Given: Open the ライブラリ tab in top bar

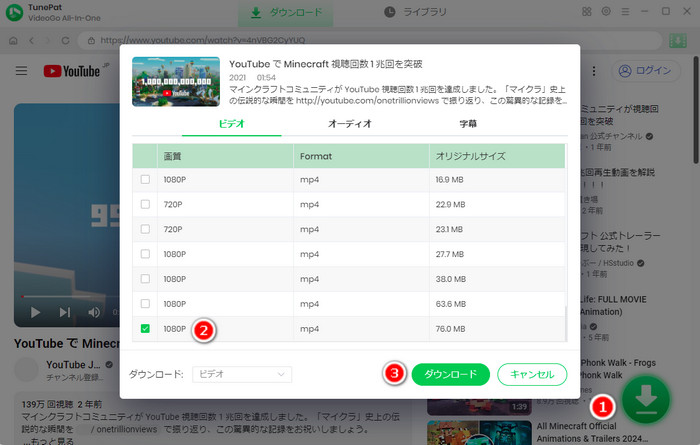Looking at the screenshot, I should point(416,12).
